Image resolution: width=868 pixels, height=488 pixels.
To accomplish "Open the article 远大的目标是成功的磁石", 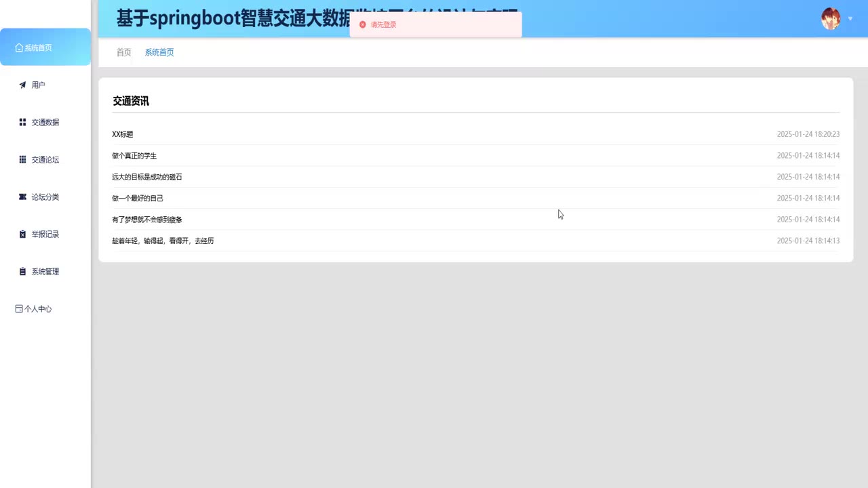I will (x=147, y=177).
